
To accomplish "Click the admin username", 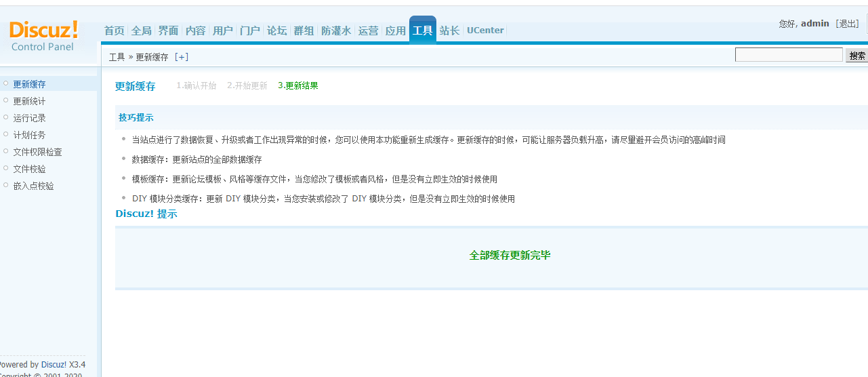I will (x=815, y=24).
